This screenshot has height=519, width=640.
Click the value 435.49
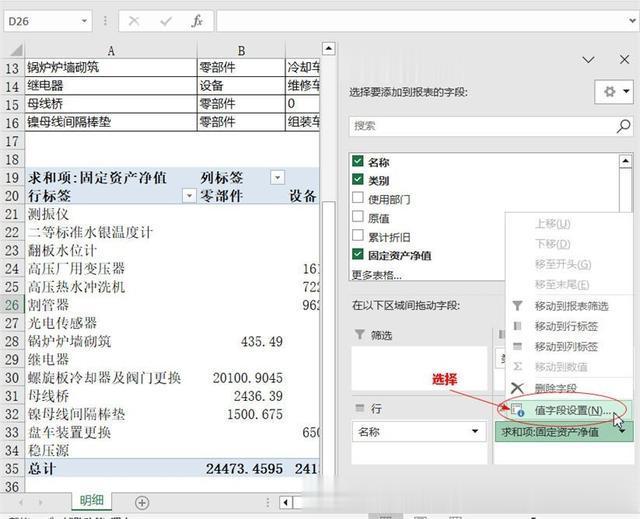click(262, 342)
